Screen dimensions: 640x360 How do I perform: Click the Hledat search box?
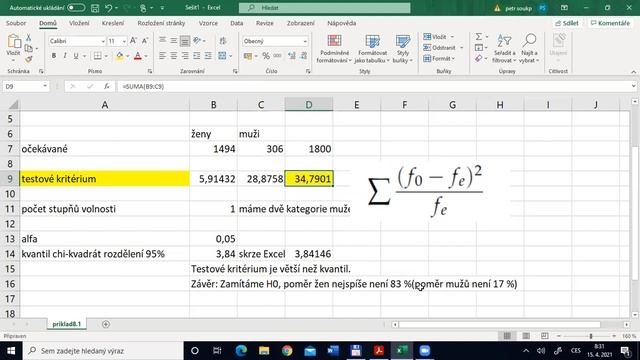[324, 8]
